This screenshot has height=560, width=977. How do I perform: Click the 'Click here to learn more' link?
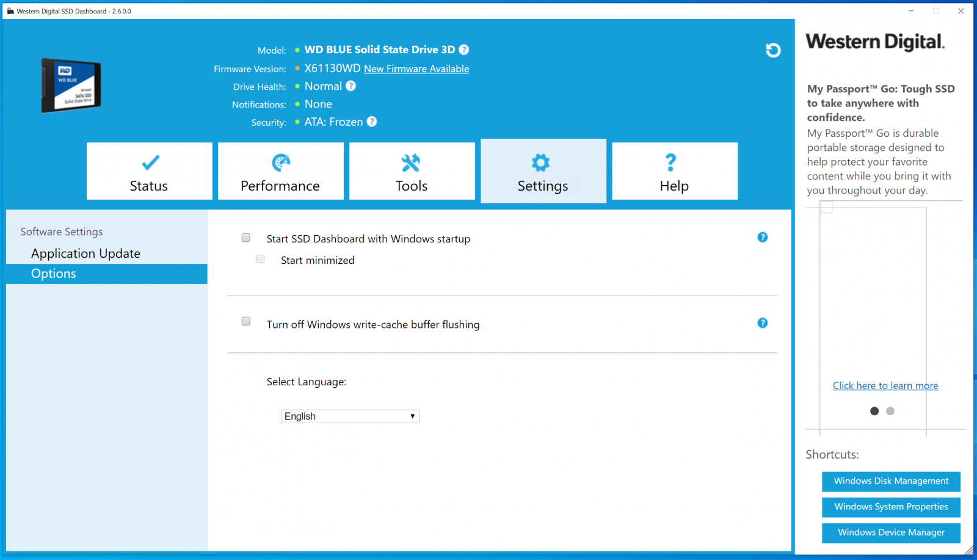(885, 386)
